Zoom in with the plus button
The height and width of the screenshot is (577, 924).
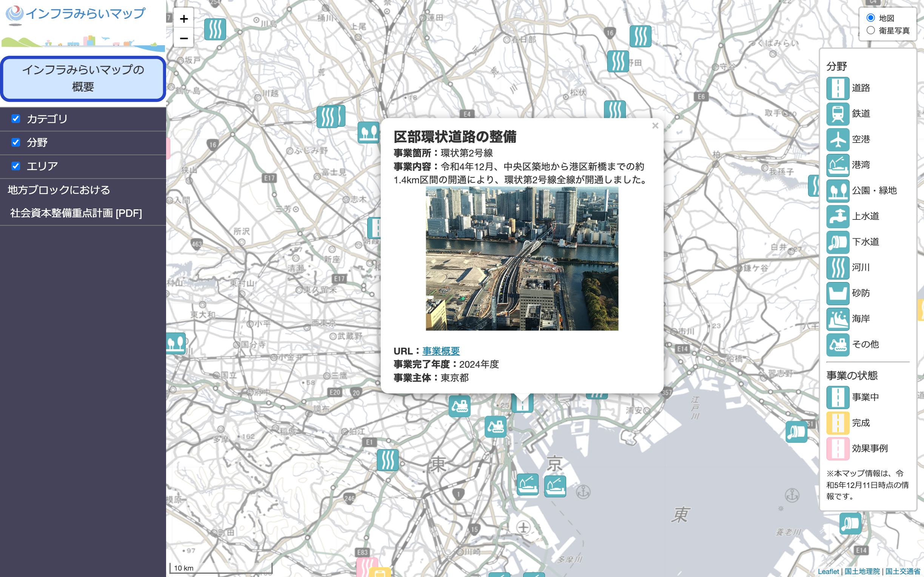tap(184, 19)
